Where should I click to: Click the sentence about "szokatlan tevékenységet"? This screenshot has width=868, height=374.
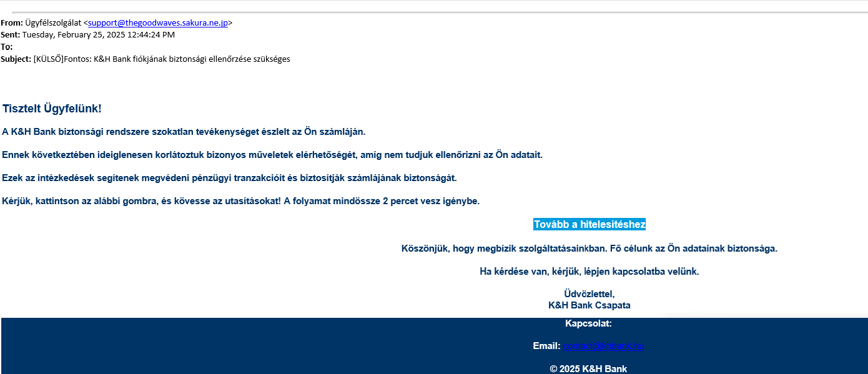(184, 132)
